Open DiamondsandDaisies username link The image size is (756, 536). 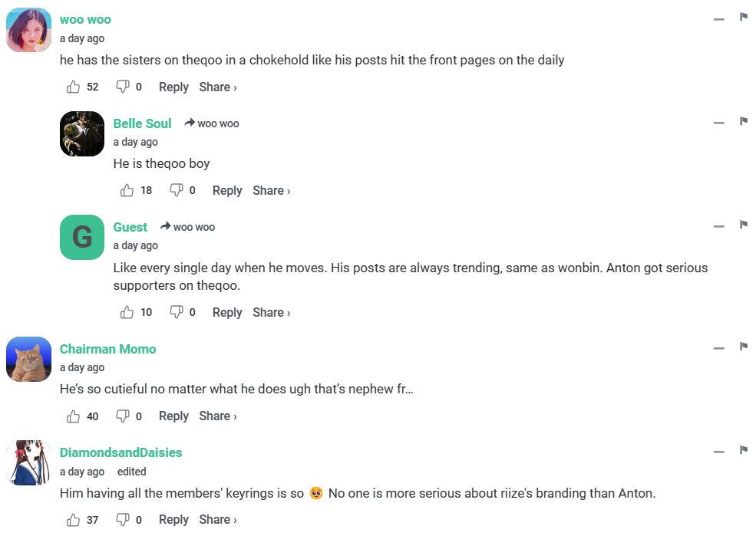[120, 452]
